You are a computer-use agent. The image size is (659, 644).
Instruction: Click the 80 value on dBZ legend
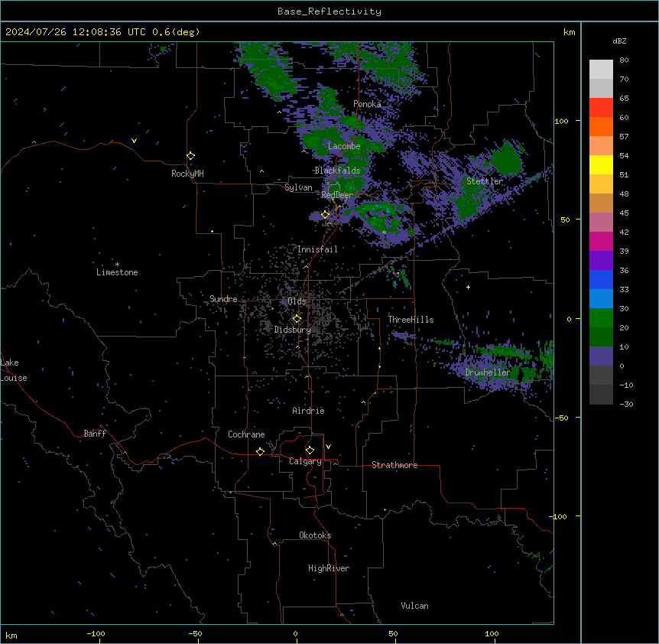point(624,60)
